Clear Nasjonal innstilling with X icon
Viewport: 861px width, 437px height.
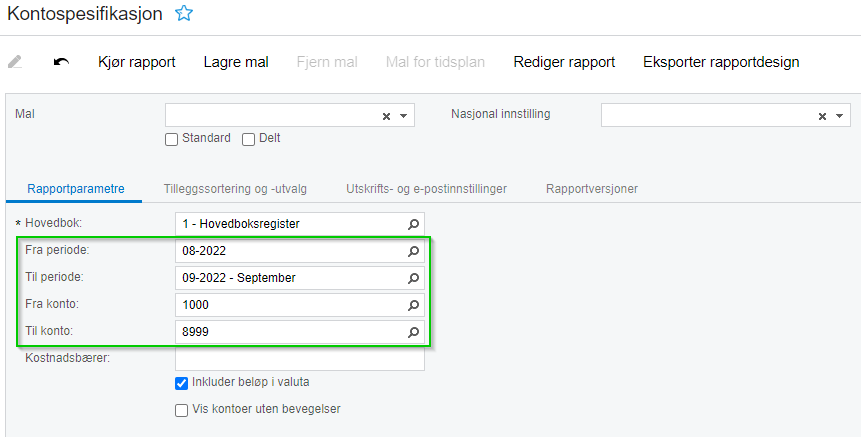pyautogui.click(x=823, y=116)
